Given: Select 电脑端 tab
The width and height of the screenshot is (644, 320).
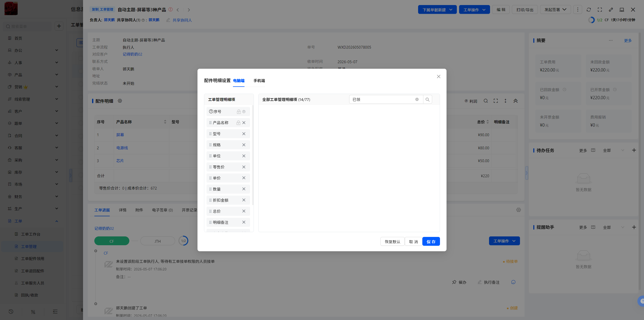Looking at the screenshot, I should (239, 81).
